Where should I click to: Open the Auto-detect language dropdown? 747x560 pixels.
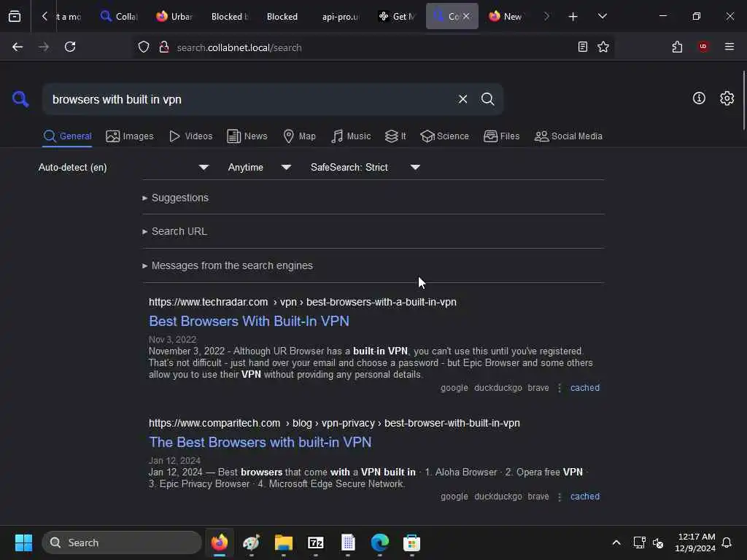tap(124, 167)
